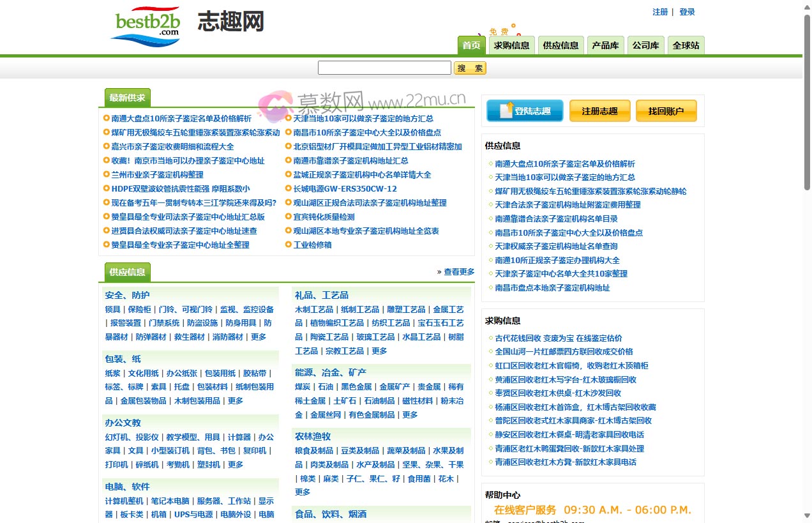812x523 pixels.
Task: Open the 首页 home tab
Action: pos(471,45)
